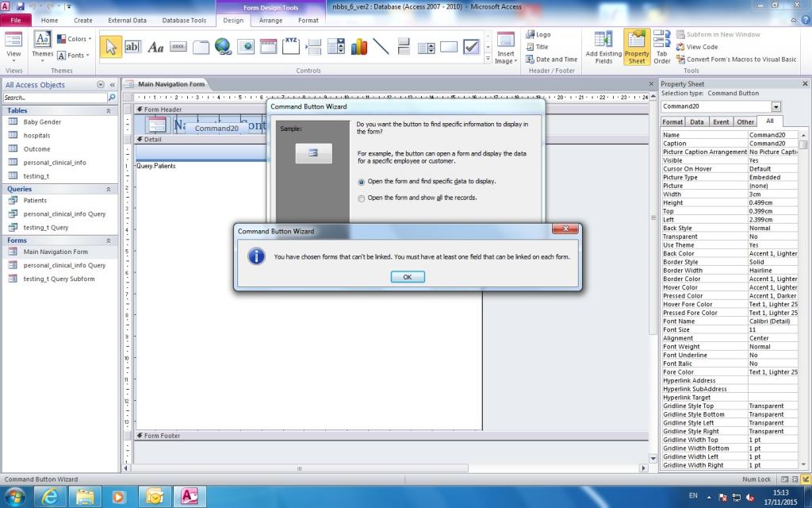Insert a Hyperlink control (globe icon)
812x508 pixels.
pos(223,47)
